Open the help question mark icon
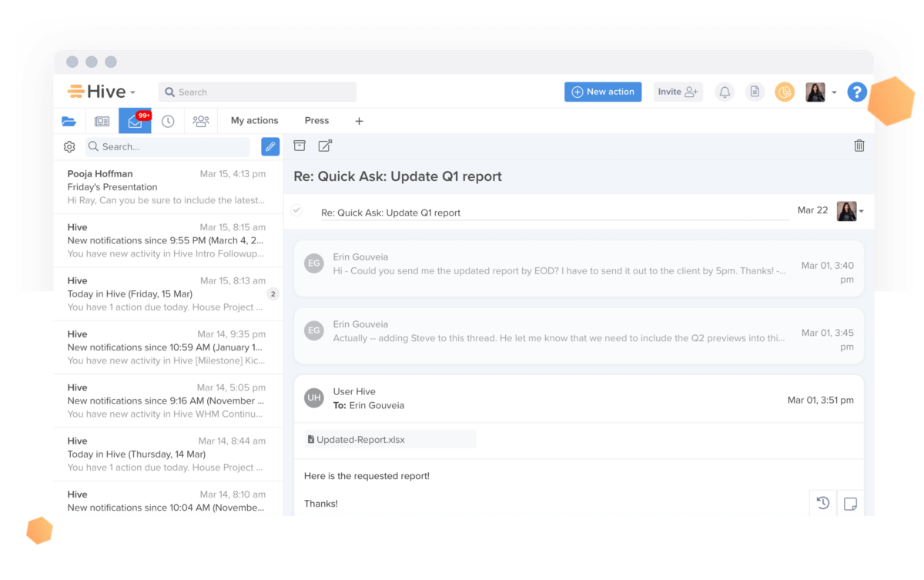 [x=857, y=92]
